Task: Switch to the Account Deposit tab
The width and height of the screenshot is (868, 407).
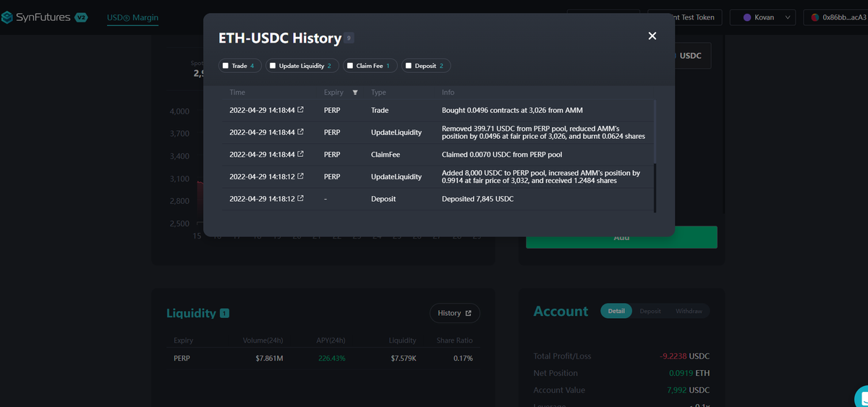Action: point(650,311)
